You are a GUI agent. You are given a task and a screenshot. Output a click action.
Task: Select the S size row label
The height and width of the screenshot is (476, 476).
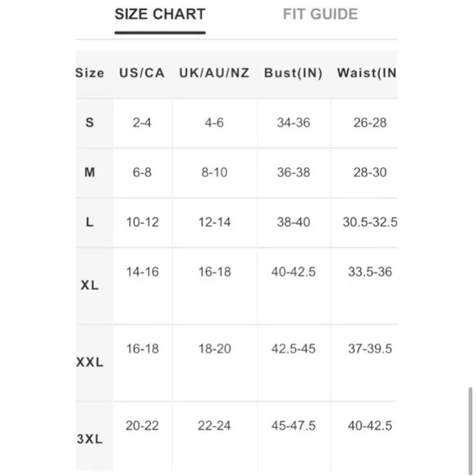(x=89, y=122)
